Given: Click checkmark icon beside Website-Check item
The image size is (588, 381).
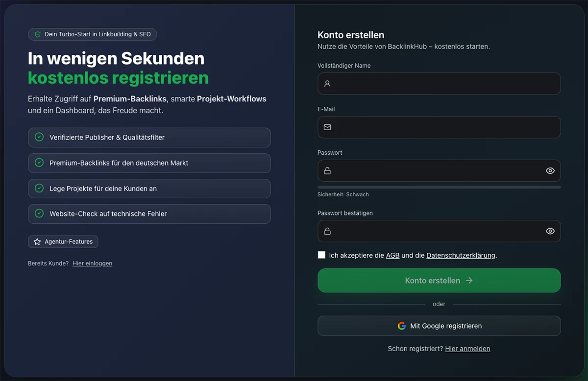Looking at the screenshot, I should 39,214.
